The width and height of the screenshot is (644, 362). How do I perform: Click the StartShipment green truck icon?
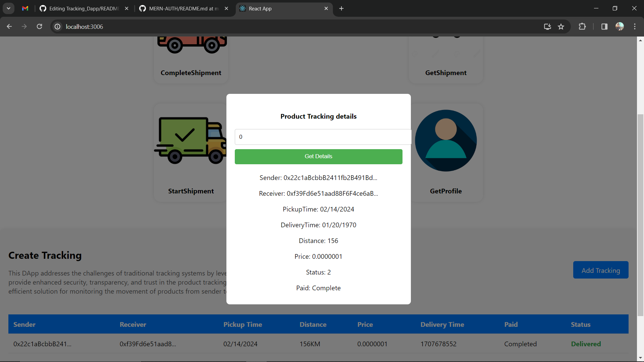(190, 140)
